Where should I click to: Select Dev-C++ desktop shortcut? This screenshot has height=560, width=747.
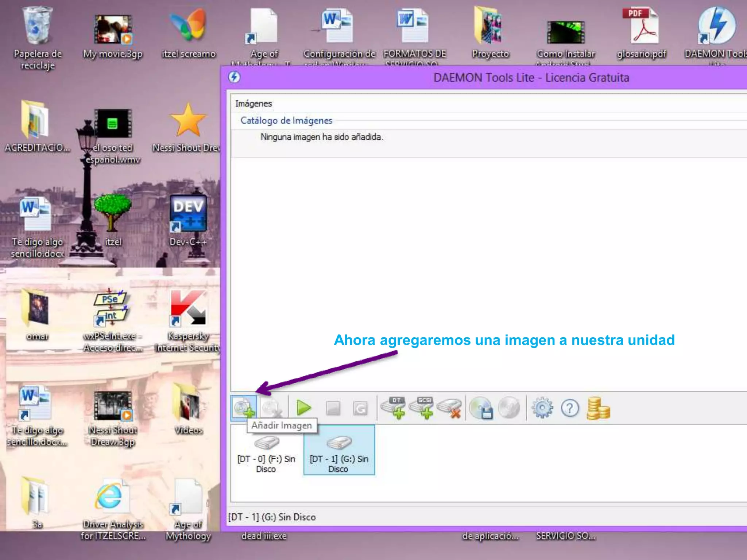coord(188,220)
